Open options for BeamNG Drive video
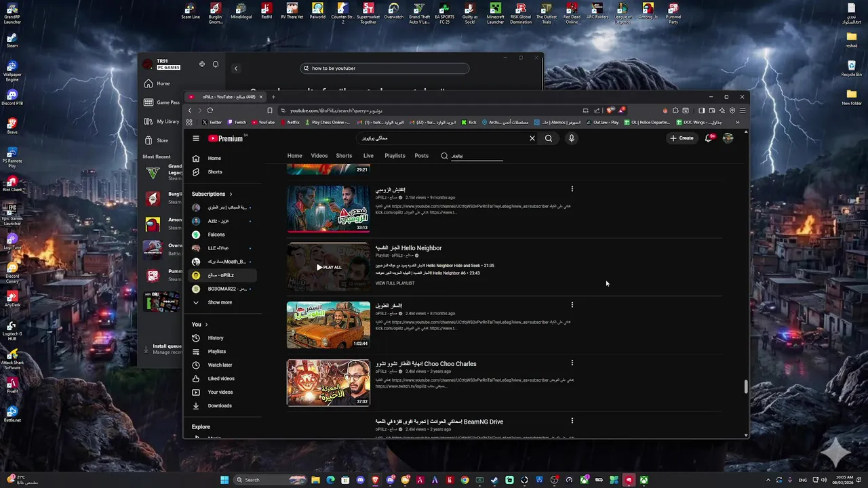The height and width of the screenshot is (488, 868). (572, 421)
